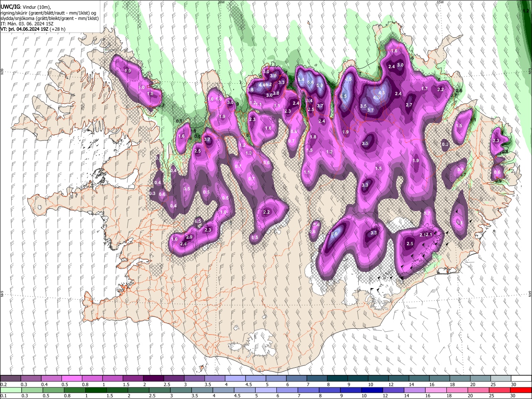Click the 'Vindur (10m)' header text
The height and width of the screenshot is (399, 532).
(x=36, y=7)
